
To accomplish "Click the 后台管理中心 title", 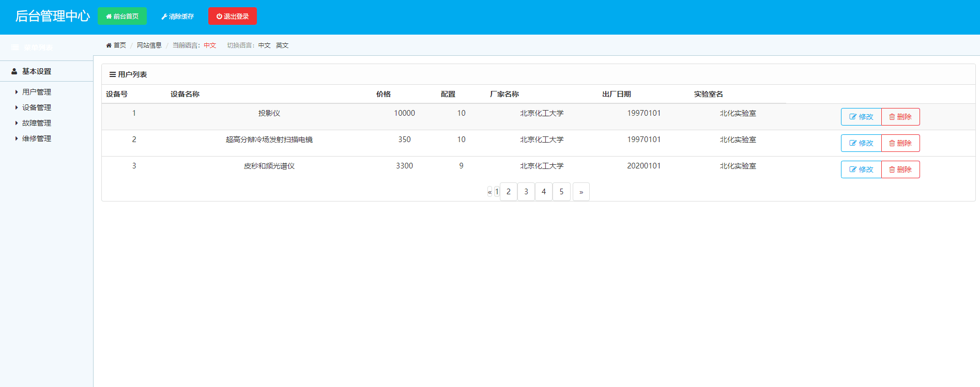I will tap(53, 16).
